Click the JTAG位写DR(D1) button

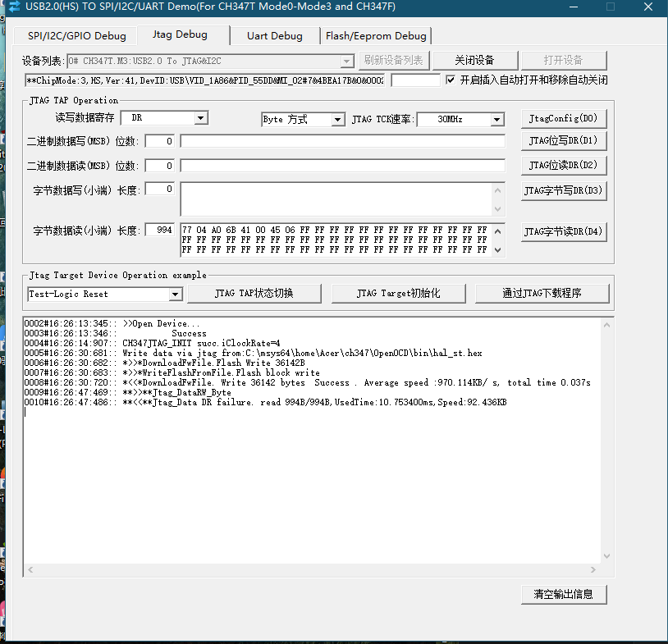[563, 140]
